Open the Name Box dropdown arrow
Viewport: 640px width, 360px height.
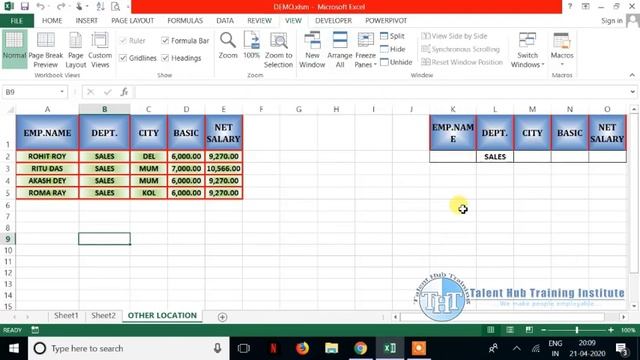pyautogui.click(x=62, y=92)
